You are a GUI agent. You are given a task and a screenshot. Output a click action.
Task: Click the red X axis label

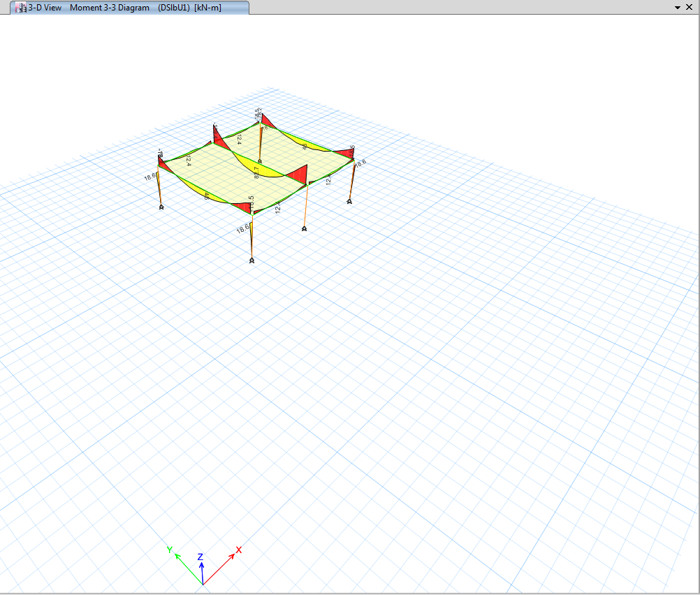(239, 550)
